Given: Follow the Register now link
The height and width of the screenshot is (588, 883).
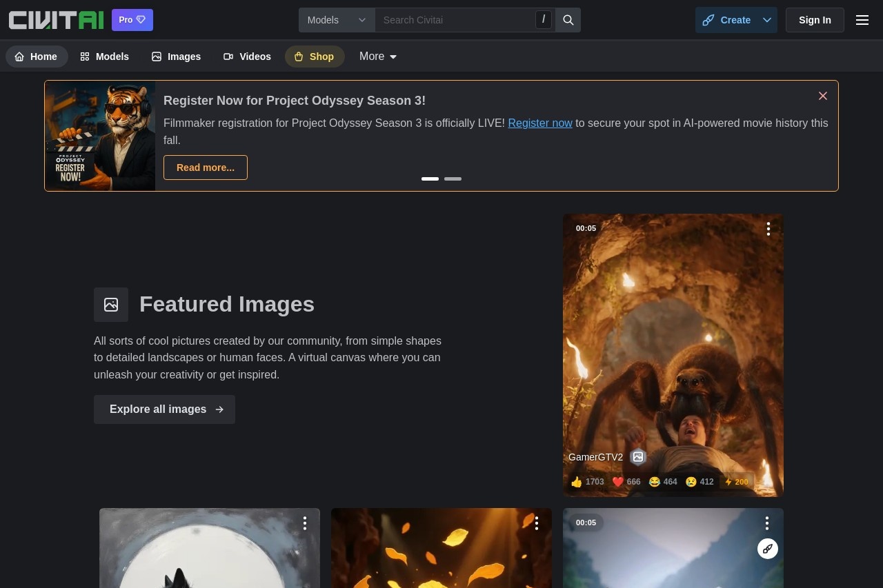Looking at the screenshot, I should coord(540,123).
